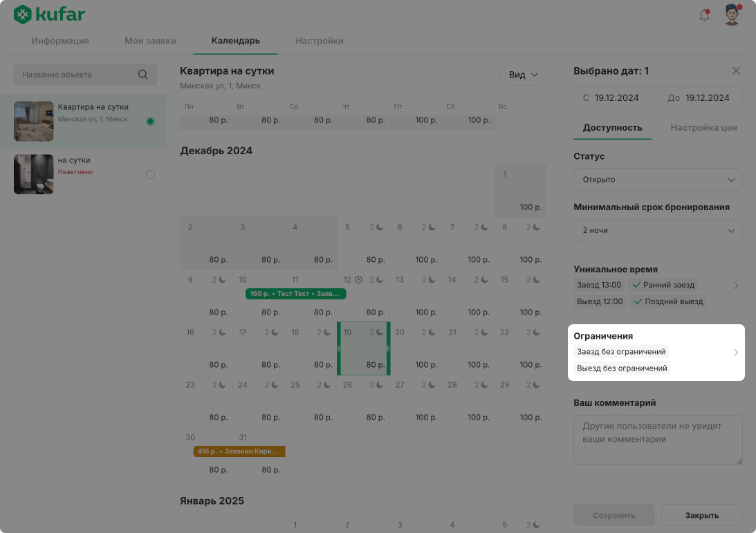Viewport: 756px width, 533px height.
Task: Switch to the Настройка цен tab
Action: pyautogui.click(x=703, y=128)
